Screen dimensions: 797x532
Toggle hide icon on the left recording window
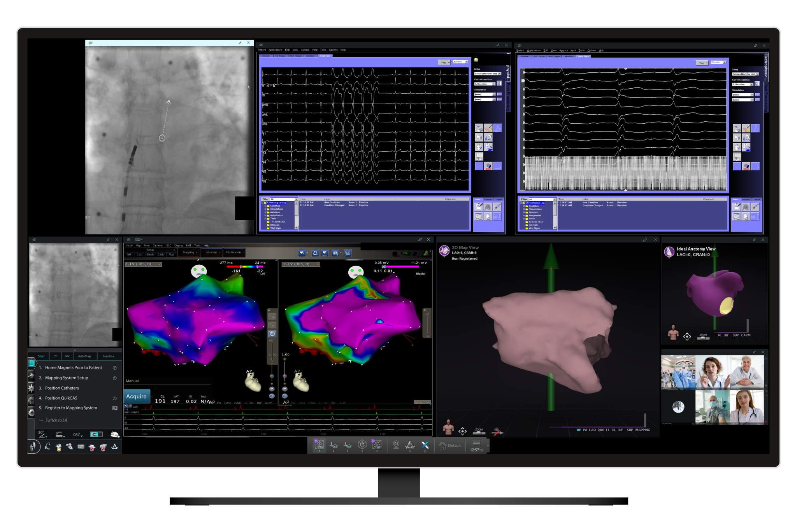(261, 45)
